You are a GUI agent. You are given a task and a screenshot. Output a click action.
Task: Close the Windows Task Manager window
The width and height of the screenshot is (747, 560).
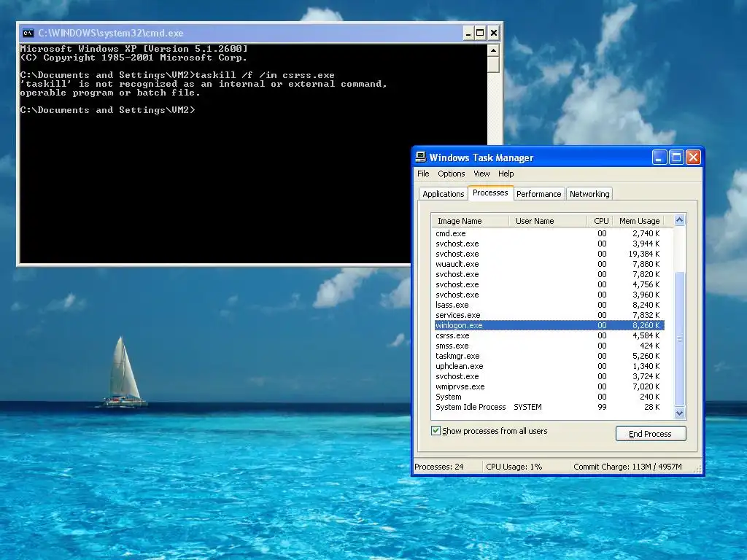point(693,157)
